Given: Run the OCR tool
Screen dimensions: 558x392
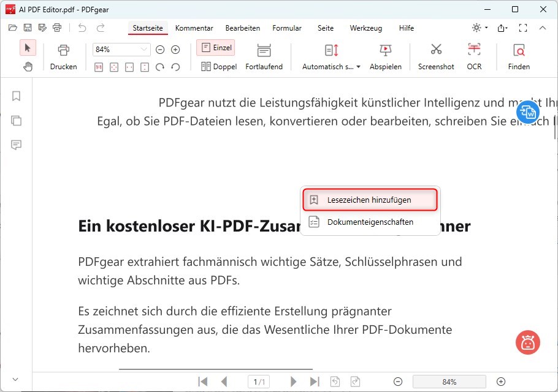Looking at the screenshot, I should tap(474, 57).
